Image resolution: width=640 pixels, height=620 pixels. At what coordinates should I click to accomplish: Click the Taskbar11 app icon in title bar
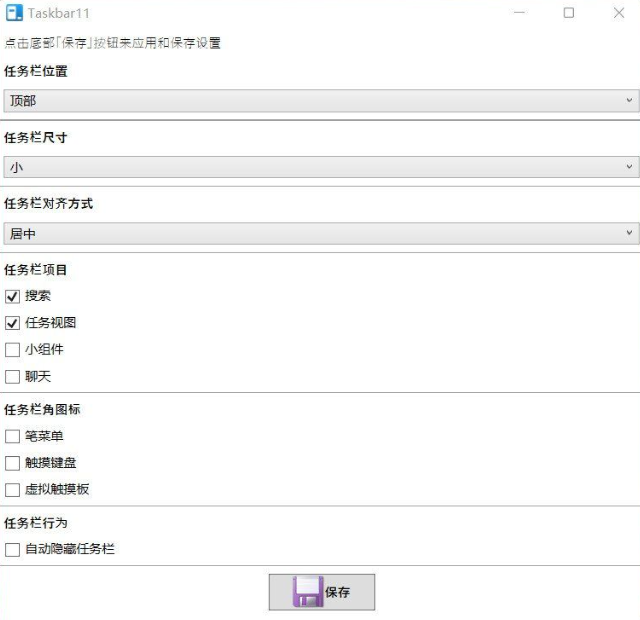(x=14, y=13)
